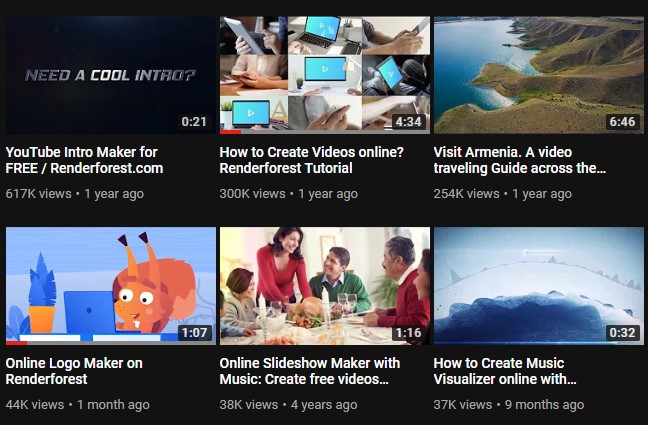Click the 'How to Create Music Visualizer online' title
The image size is (648, 425).
coord(505,371)
